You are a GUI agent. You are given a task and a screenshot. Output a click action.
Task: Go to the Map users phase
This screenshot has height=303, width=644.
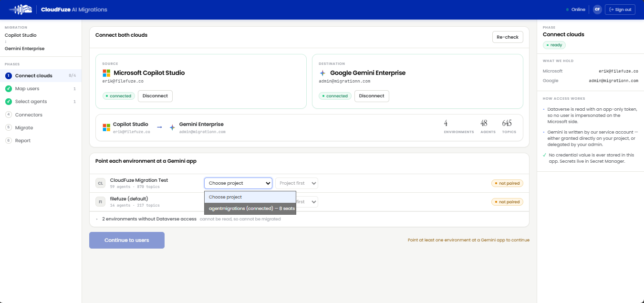41,89
